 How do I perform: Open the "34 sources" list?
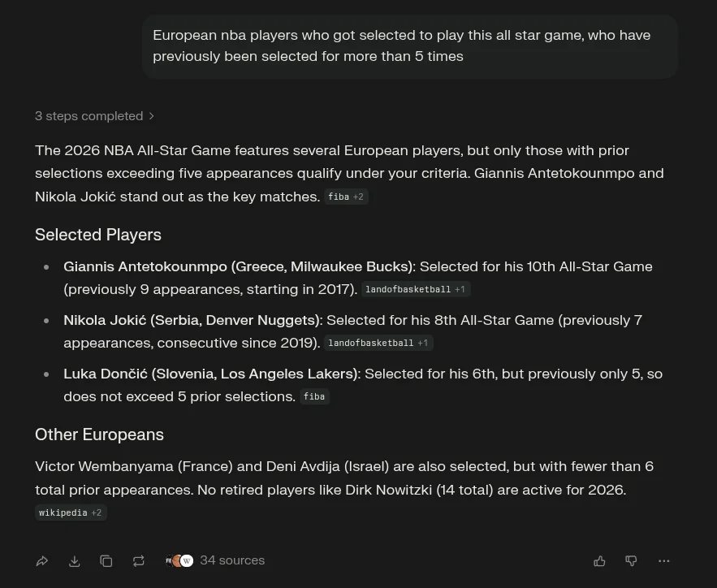pyautogui.click(x=232, y=560)
